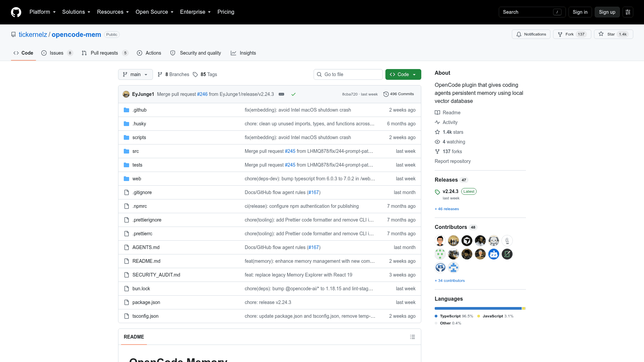644x362 pixels.
Task: Click the Sign up button
Action: [x=607, y=12]
